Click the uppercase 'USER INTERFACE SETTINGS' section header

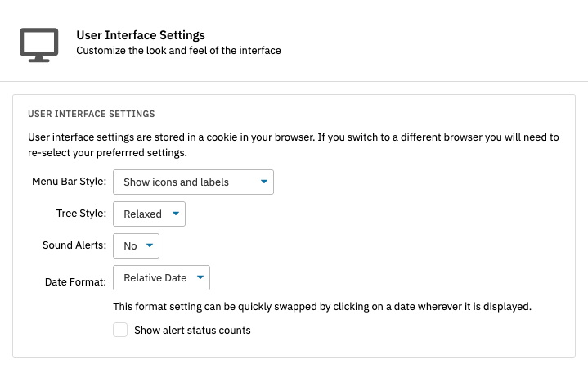[92, 113]
